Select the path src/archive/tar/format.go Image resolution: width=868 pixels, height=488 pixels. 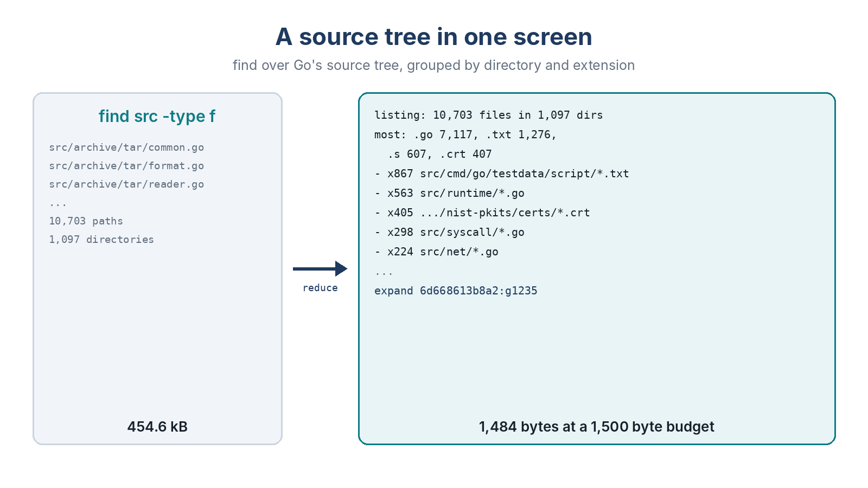pos(126,166)
